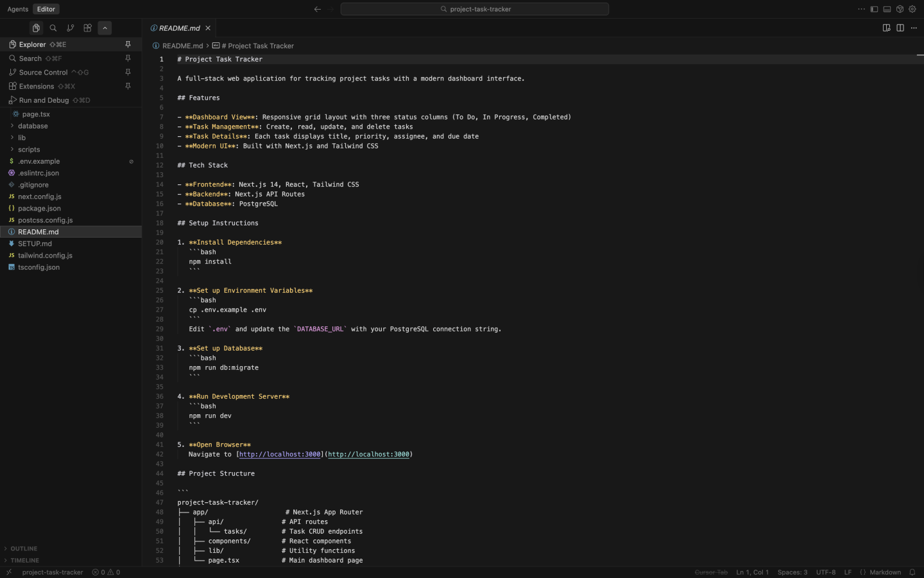Open the Extensions view
The width and height of the screenshot is (924, 578).
[x=37, y=86]
